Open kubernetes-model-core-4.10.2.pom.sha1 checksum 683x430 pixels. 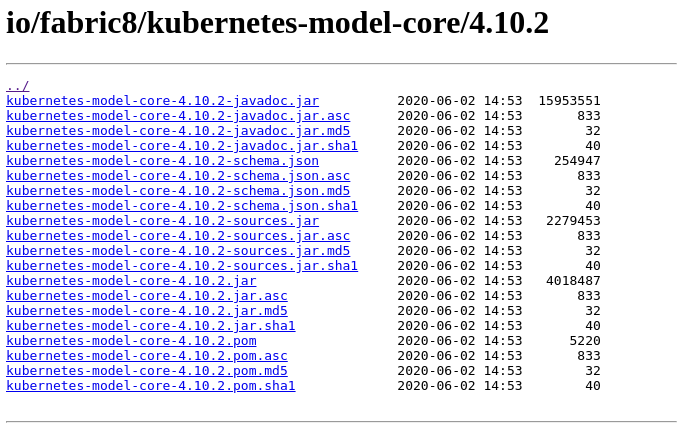pos(151,386)
